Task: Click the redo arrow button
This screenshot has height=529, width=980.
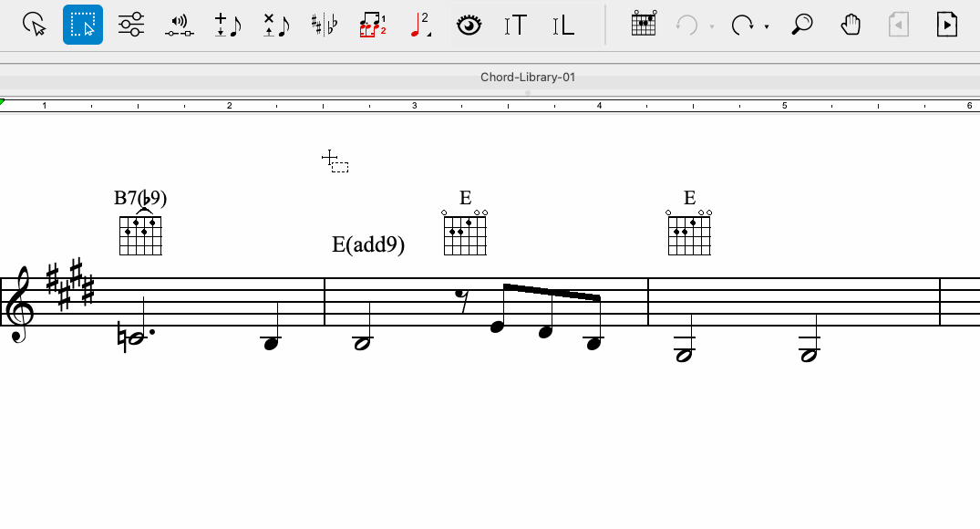Action: (x=742, y=25)
